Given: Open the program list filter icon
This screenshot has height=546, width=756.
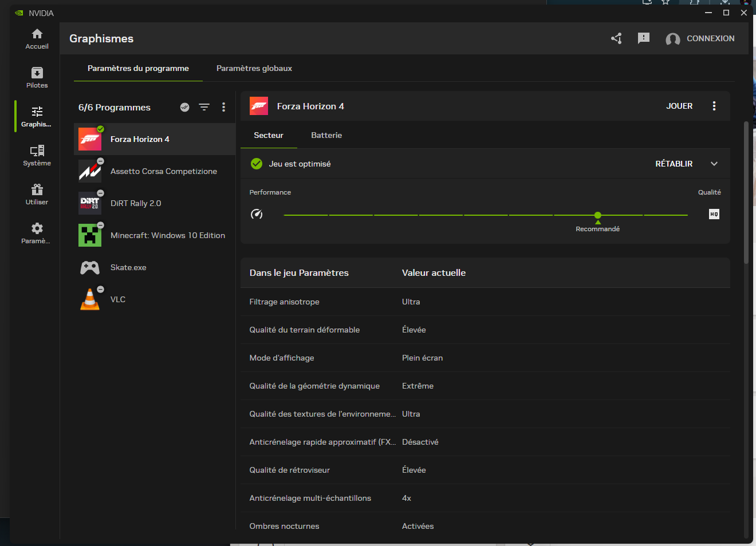Looking at the screenshot, I should coord(204,107).
